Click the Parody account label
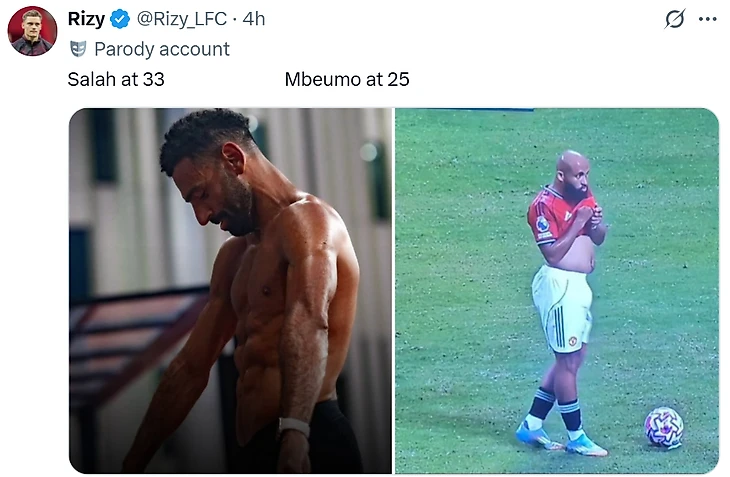This screenshot has width=730, height=477. (x=162, y=49)
